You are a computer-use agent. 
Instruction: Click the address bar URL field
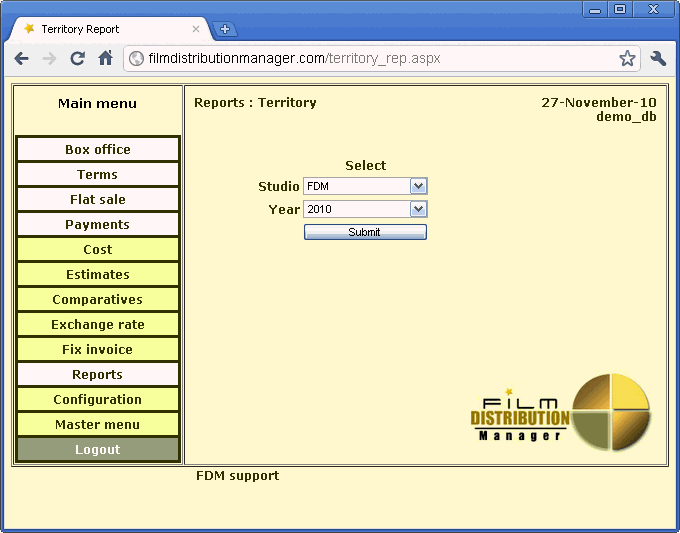click(370, 59)
